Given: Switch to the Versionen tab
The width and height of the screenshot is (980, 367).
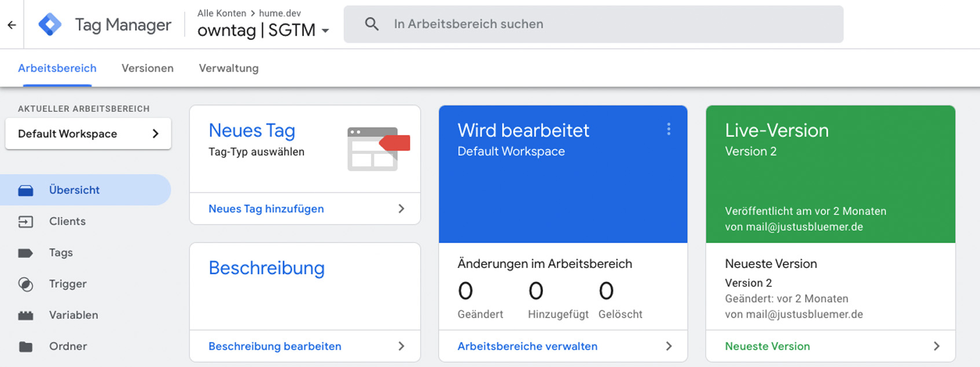Looking at the screenshot, I should pos(148,68).
